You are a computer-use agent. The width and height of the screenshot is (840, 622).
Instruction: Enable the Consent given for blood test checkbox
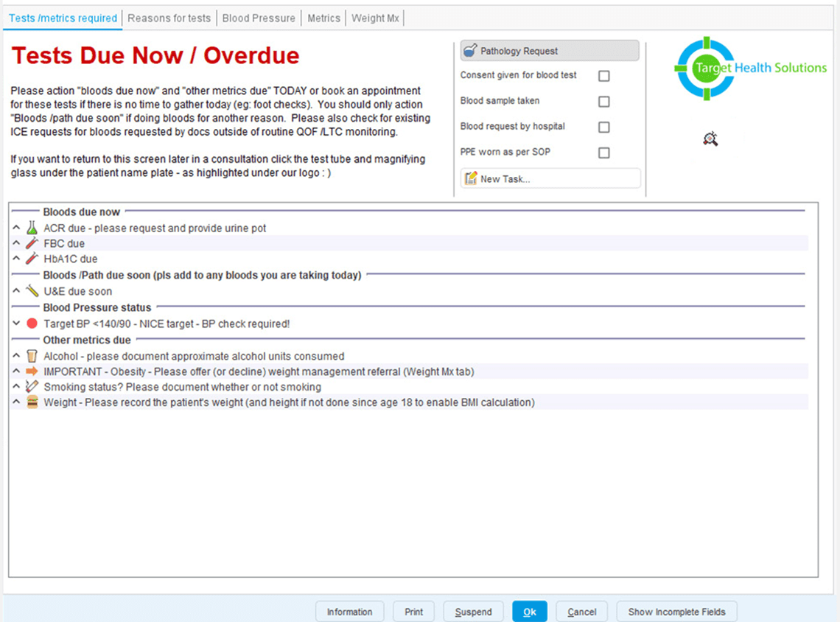603,76
